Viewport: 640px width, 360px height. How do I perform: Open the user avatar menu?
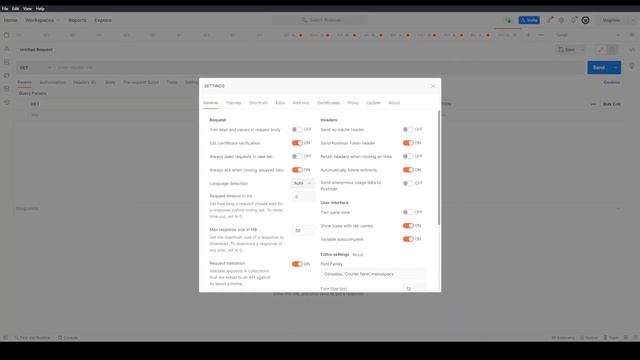click(585, 20)
